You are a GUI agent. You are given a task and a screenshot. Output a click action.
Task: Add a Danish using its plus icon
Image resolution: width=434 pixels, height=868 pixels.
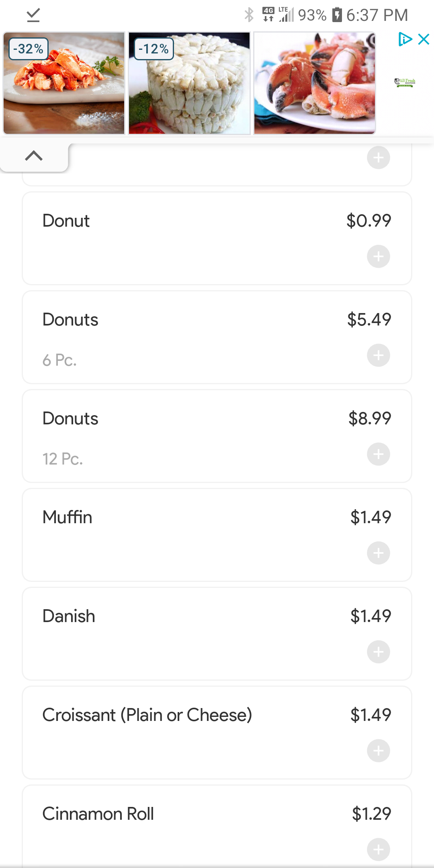point(378,652)
